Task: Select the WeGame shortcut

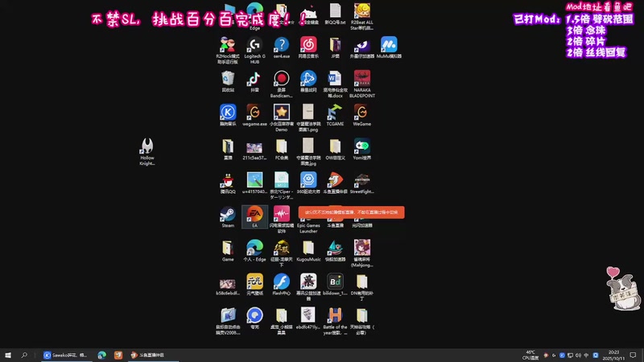Action: coord(361,115)
